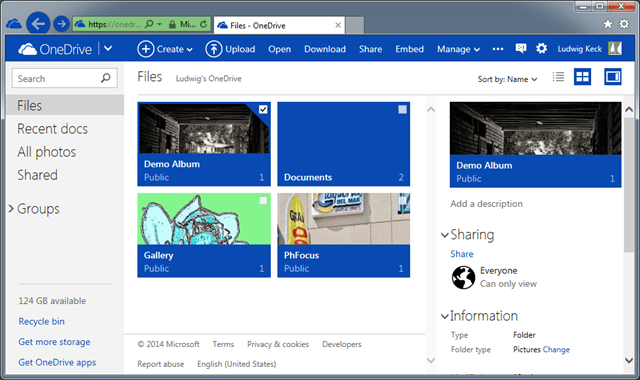Choose Open in the command bar
640x380 pixels.
[280, 49]
